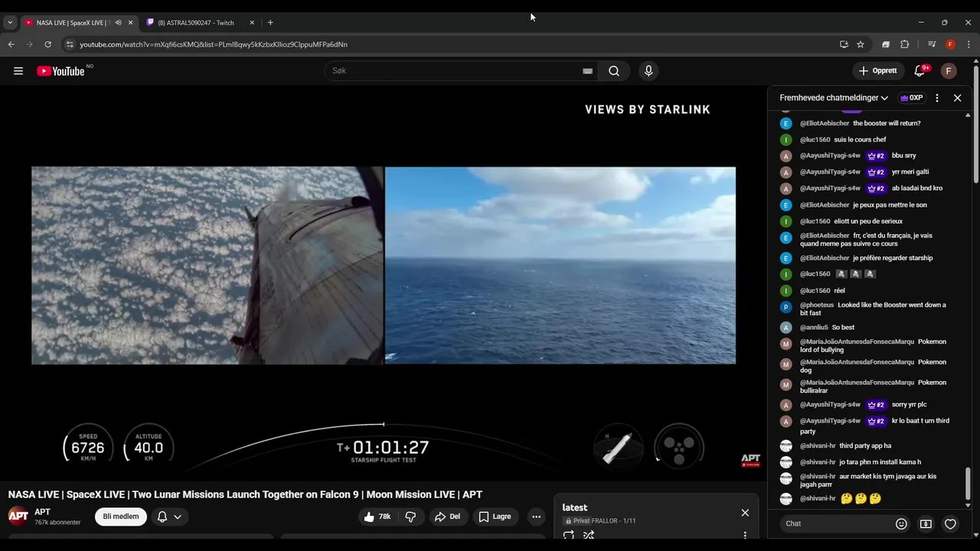Open the Chrome three-dot menu
The image size is (980, 551).
pyautogui.click(x=969, y=44)
